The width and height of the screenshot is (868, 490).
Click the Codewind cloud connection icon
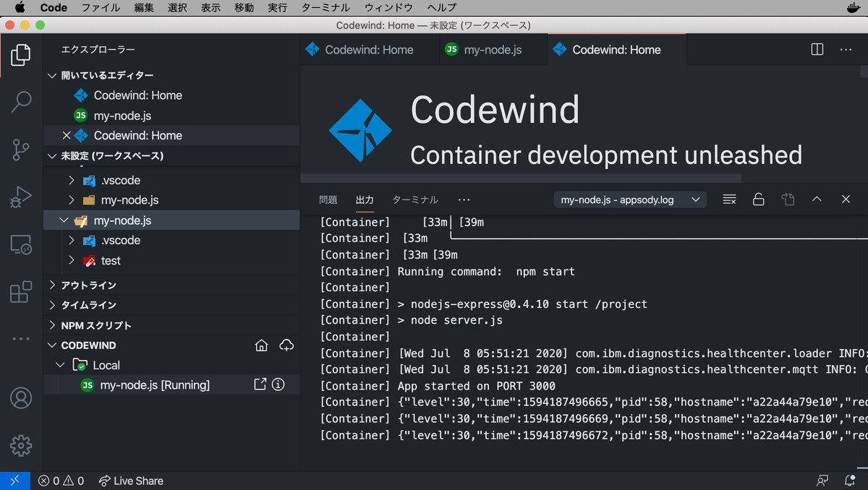286,345
